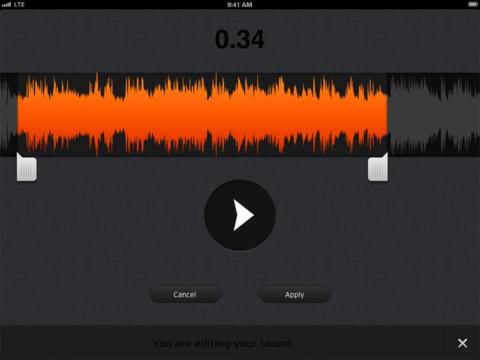Tap the "You are editing your sound" message

tap(222, 343)
